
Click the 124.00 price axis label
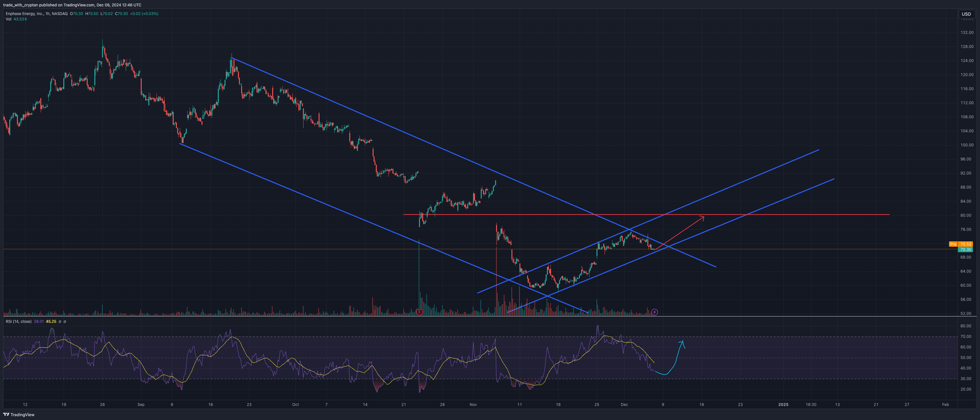coord(967,61)
